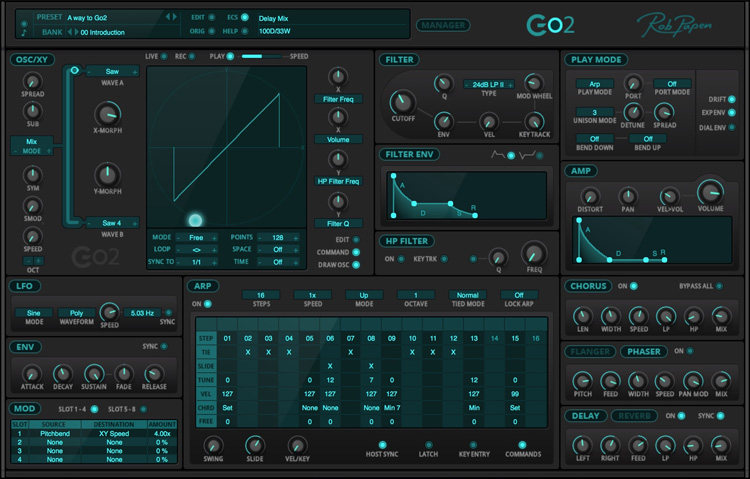Click the XY pad glowing cursor dot
Screen dimensions: 750x479
(x=195, y=220)
